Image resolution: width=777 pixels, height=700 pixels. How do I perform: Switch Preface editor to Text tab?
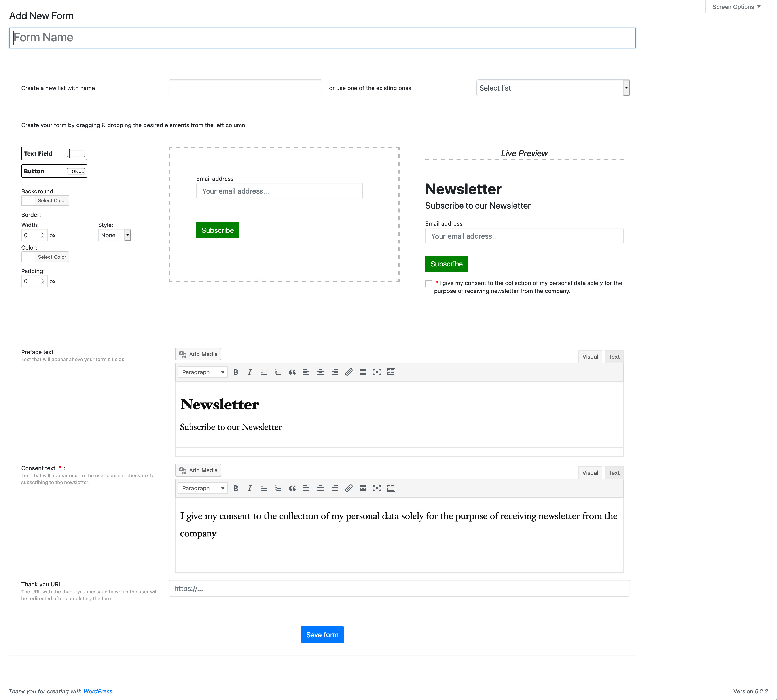click(x=614, y=357)
